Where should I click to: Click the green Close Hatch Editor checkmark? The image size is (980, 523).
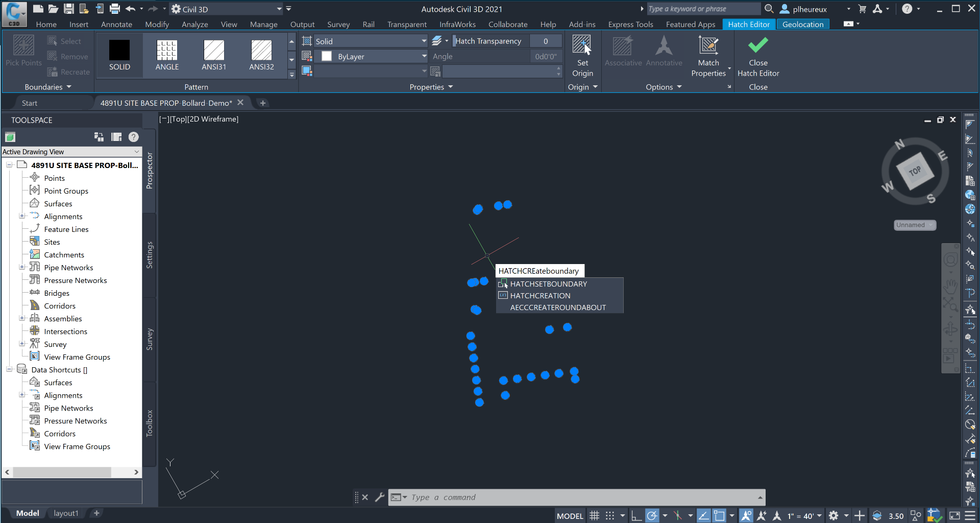pos(758,45)
